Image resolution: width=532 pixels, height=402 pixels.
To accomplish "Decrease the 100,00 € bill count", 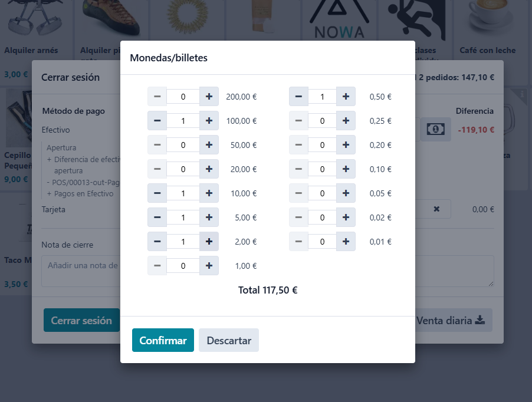I will [157, 121].
